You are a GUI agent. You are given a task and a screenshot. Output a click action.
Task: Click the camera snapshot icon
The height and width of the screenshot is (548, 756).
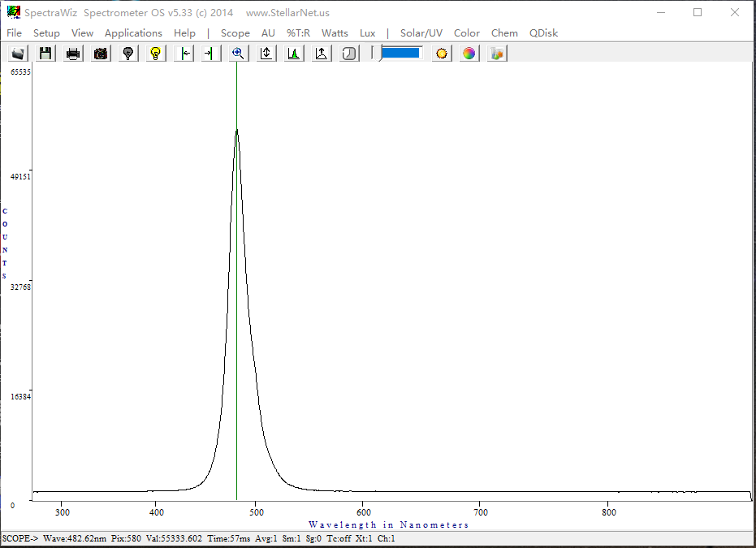point(101,54)
